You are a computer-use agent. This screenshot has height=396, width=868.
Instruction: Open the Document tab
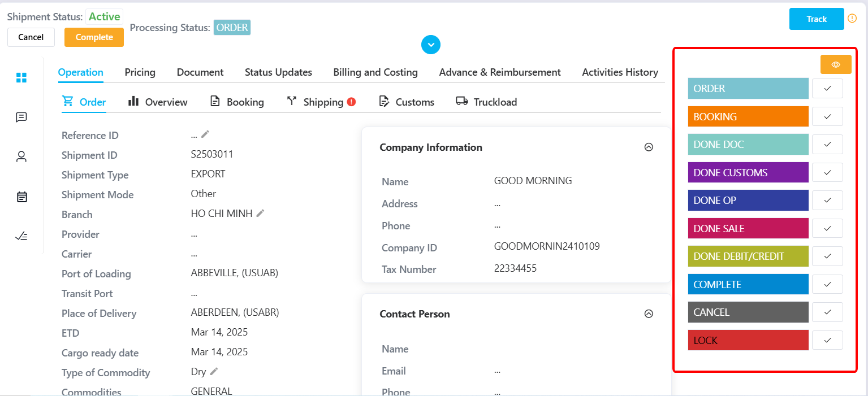(x=200, y=72)
